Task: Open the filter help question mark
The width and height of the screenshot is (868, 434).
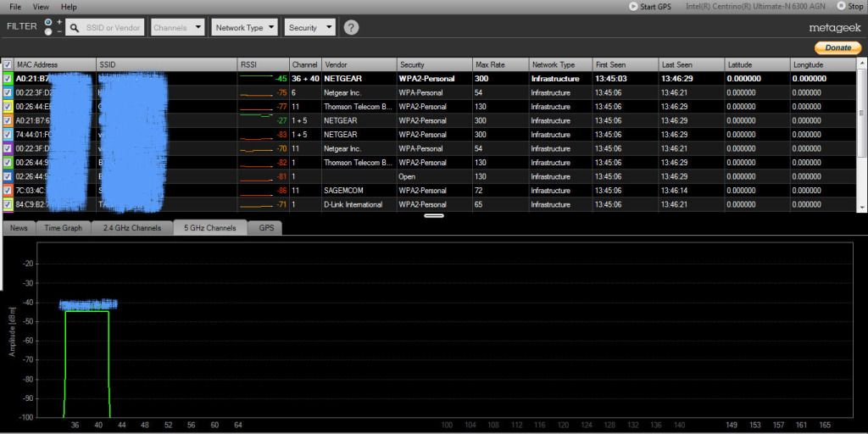Action: 351,28
